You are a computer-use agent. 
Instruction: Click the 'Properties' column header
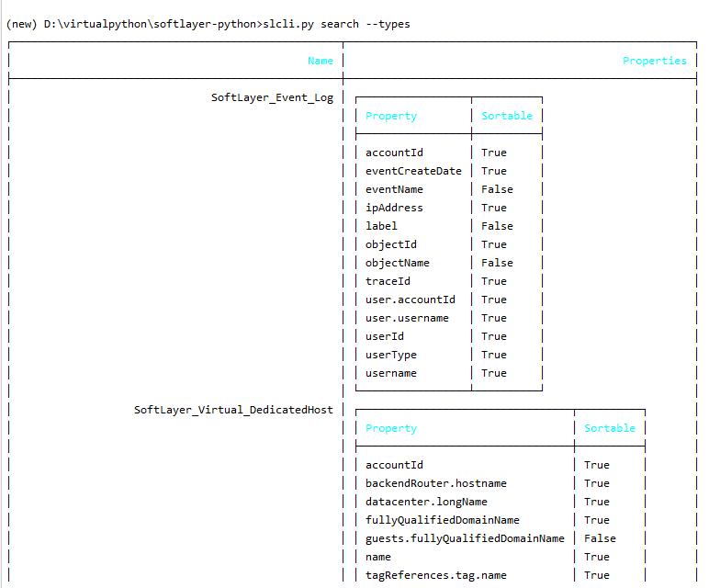[x=655, y=61]
